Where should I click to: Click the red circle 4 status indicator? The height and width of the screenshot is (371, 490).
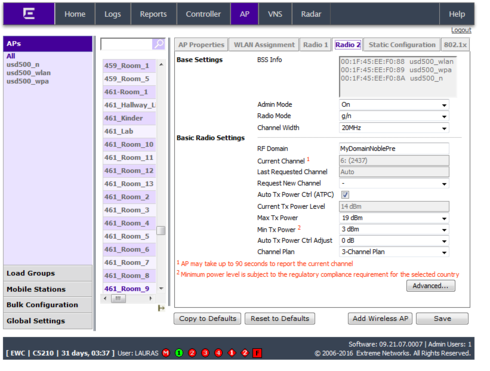(x=218, y=353)
